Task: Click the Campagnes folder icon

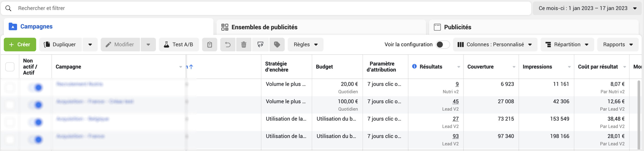Action: 13,27
